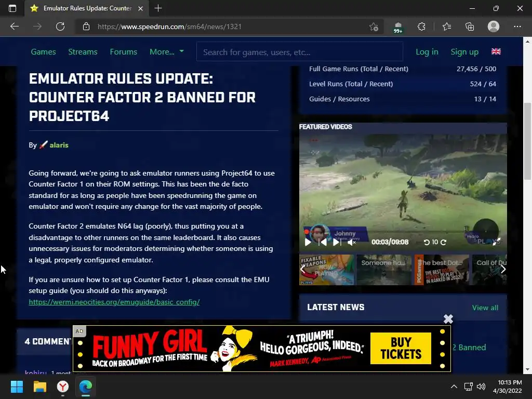
Task: Click the '2 Banned' news link
Action: 469,348
